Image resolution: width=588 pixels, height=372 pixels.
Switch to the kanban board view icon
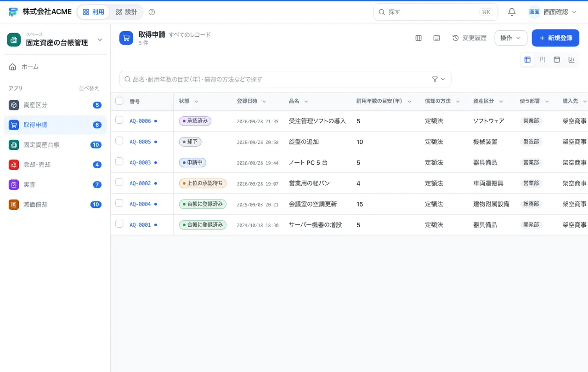542,59
